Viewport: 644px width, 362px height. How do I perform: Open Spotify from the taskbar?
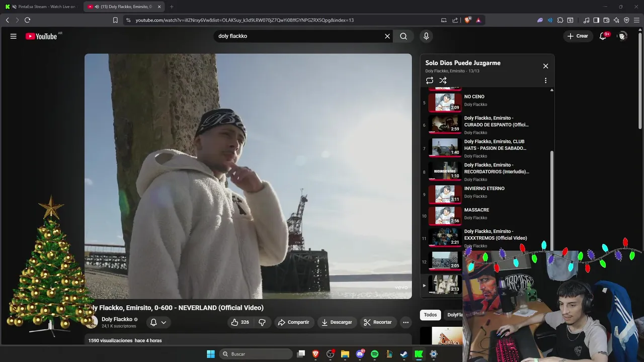tap(374, 354)
